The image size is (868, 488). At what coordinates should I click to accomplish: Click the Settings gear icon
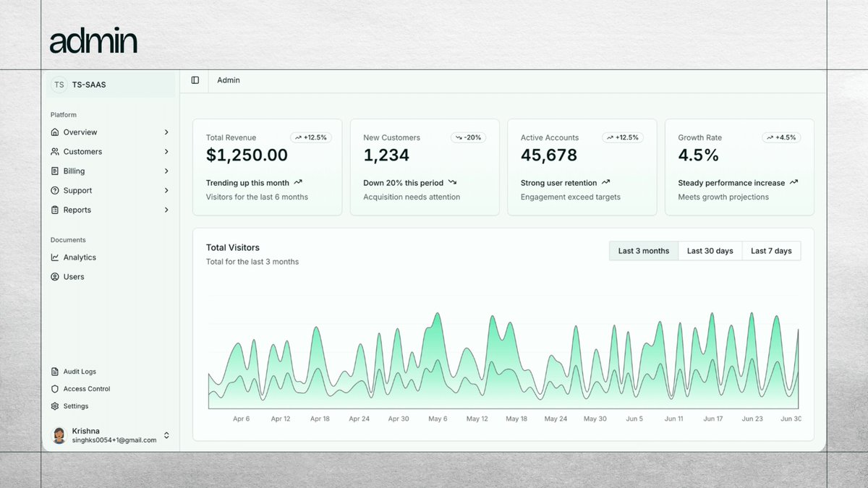(x=55, y=406)
